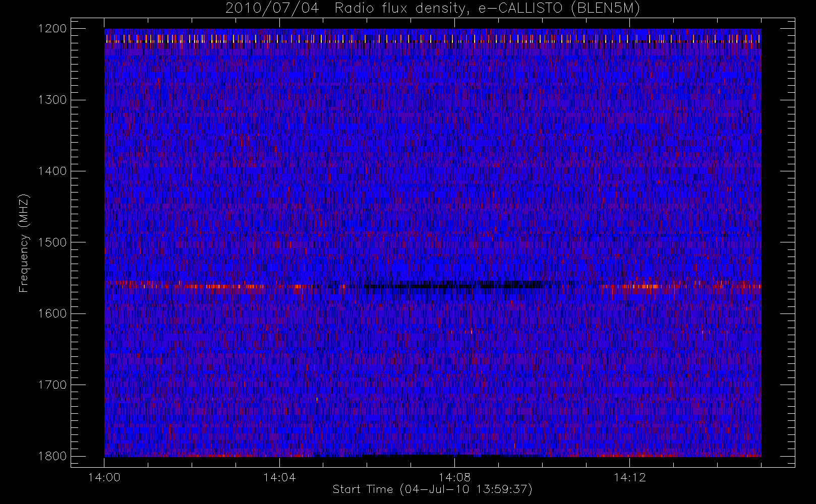
Task: Click the Start Time axis caption
Action: 432,489
